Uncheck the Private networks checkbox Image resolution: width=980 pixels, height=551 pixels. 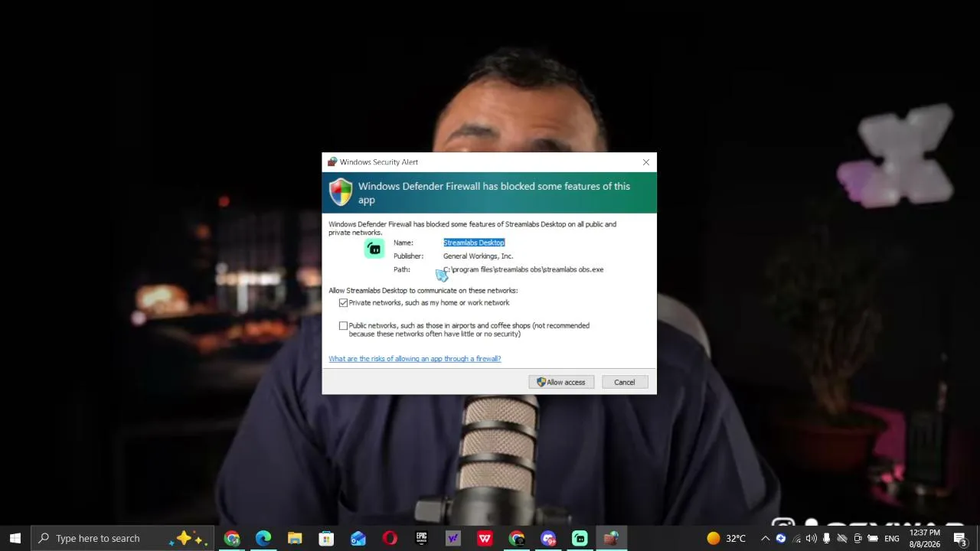[343, 303]
